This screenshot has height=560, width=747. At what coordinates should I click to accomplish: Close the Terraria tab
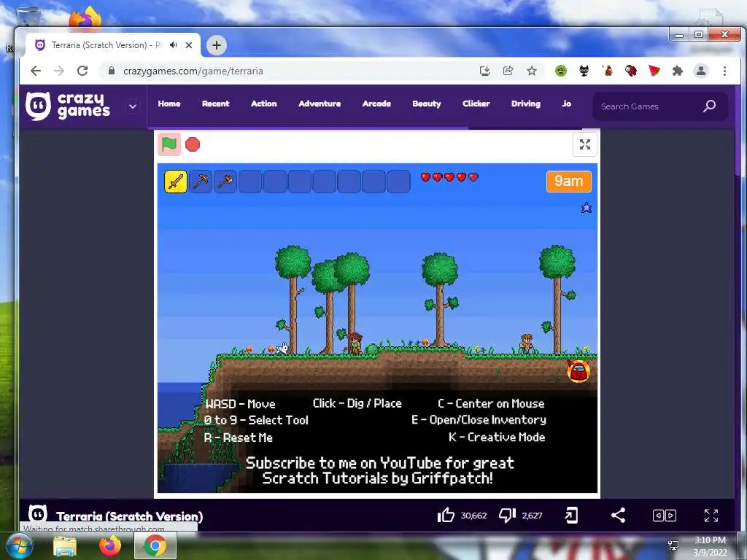(189, 45)
